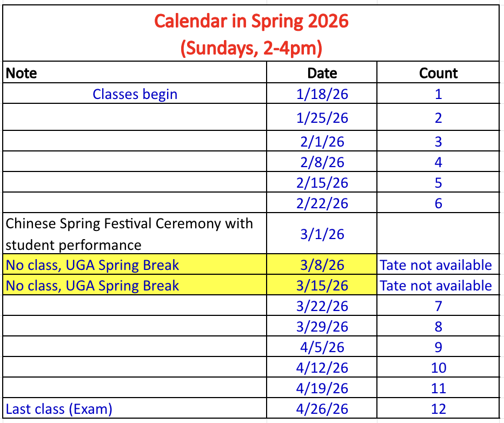Select the yellow 3/15/26 date cell
The height and width of the screenshot is (423, 504).
pos(322,286)
